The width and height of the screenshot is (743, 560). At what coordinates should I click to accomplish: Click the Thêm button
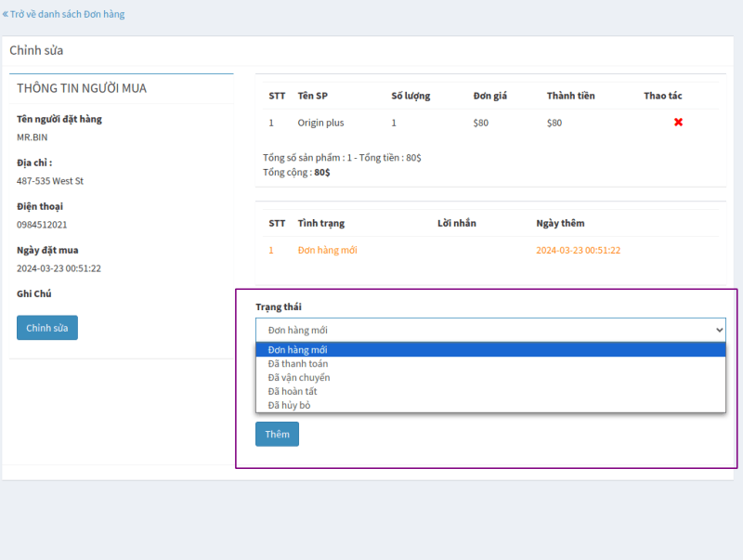pos(277,434)
